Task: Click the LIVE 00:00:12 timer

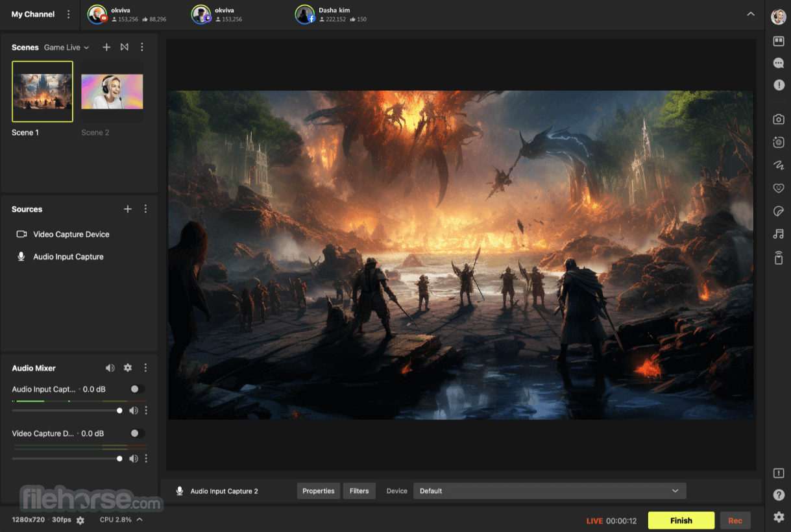Action: coord(612,521)
